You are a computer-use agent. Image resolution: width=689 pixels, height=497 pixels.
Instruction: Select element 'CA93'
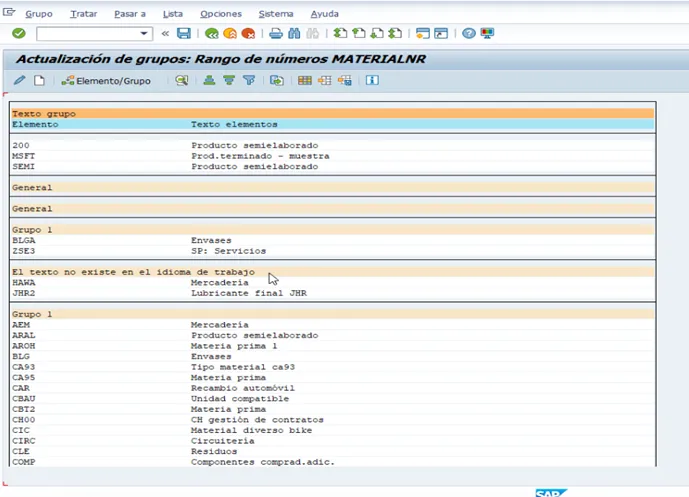pos(333,367)
